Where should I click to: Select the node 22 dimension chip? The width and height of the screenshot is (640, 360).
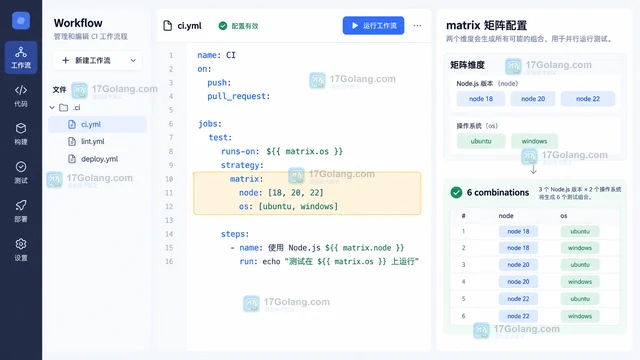click(x=588, y=99)
